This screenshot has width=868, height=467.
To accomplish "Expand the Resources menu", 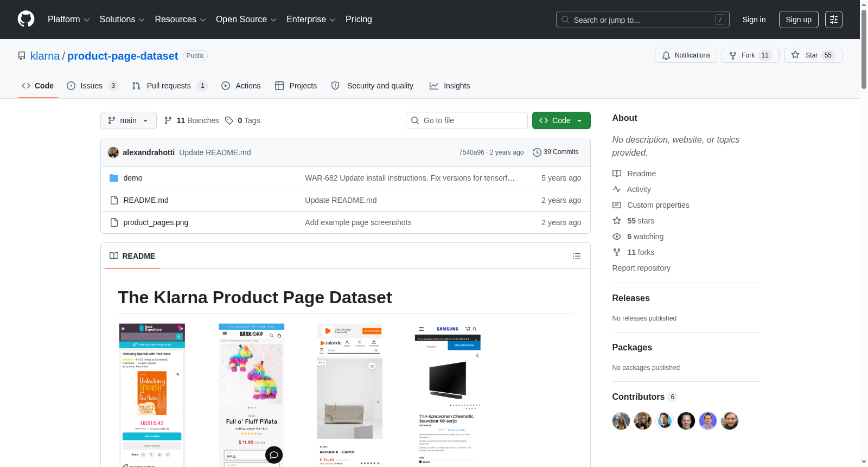I will click(x=180, y=20).
